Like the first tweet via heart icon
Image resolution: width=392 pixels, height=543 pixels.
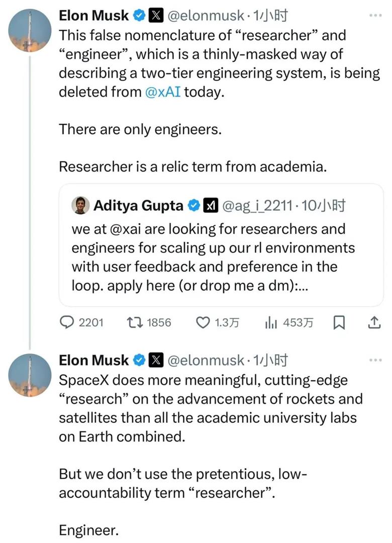tap(202, 323)
